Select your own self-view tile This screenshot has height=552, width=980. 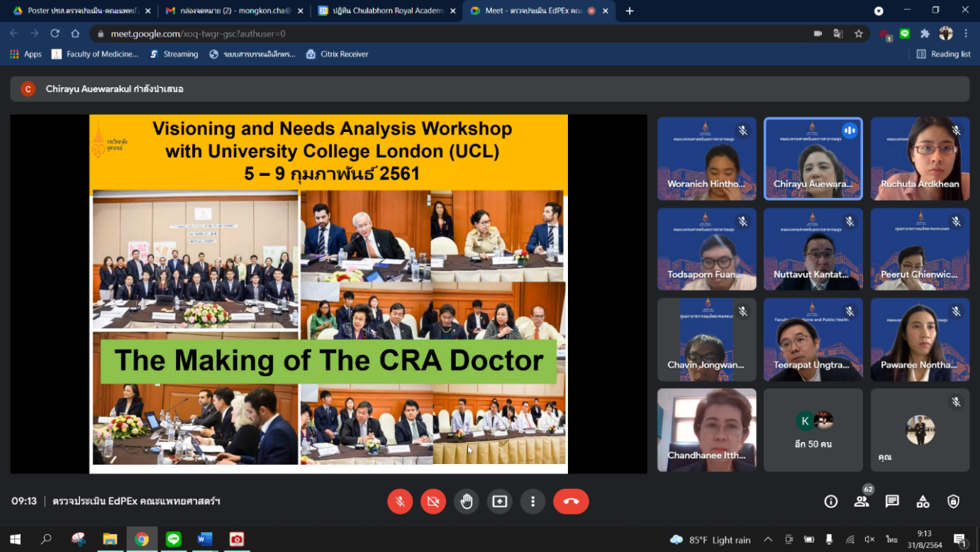tap(920, 430)
